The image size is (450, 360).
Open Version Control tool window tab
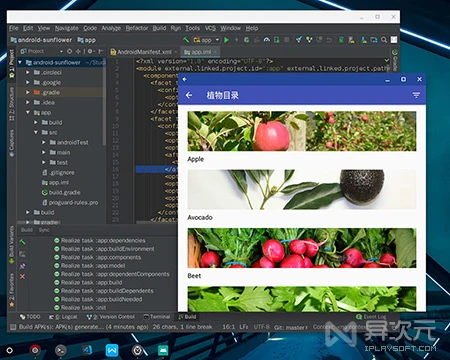(111, 317)
